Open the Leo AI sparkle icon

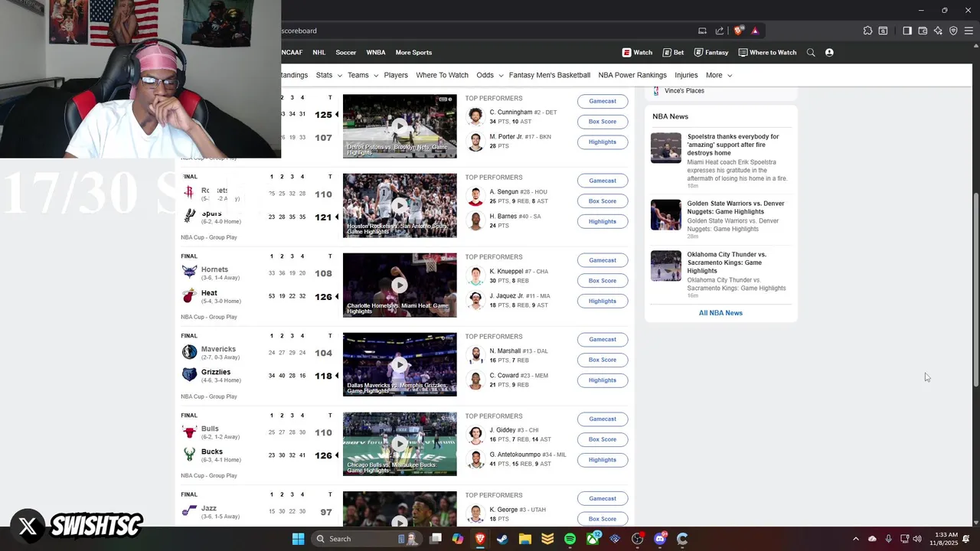pos(938,31)
